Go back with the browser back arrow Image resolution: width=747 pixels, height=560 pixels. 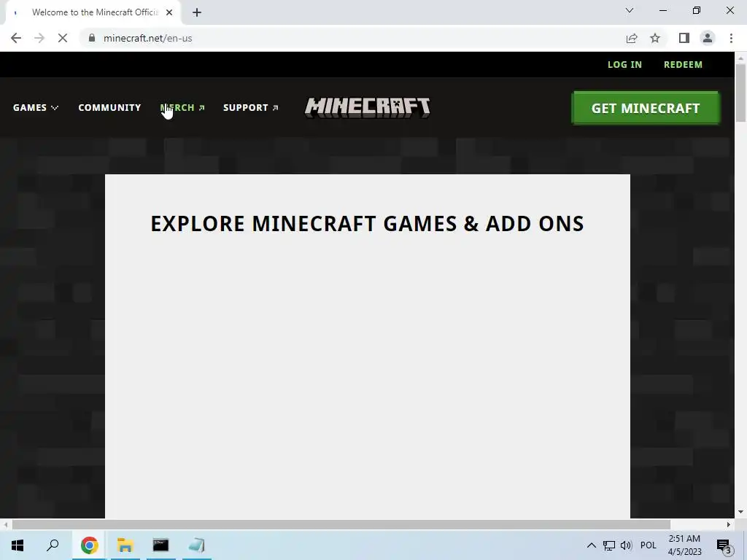pyautogui.click(x=16, y=38)
